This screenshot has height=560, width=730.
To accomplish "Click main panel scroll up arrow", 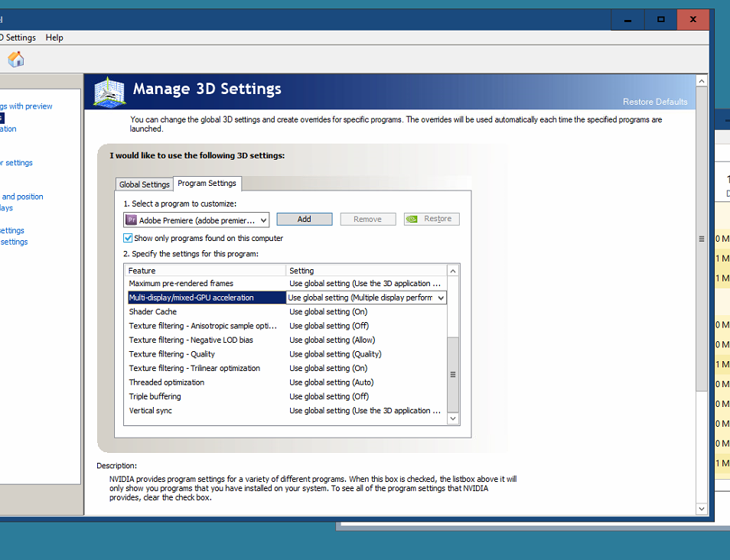I will click(701, 81).
